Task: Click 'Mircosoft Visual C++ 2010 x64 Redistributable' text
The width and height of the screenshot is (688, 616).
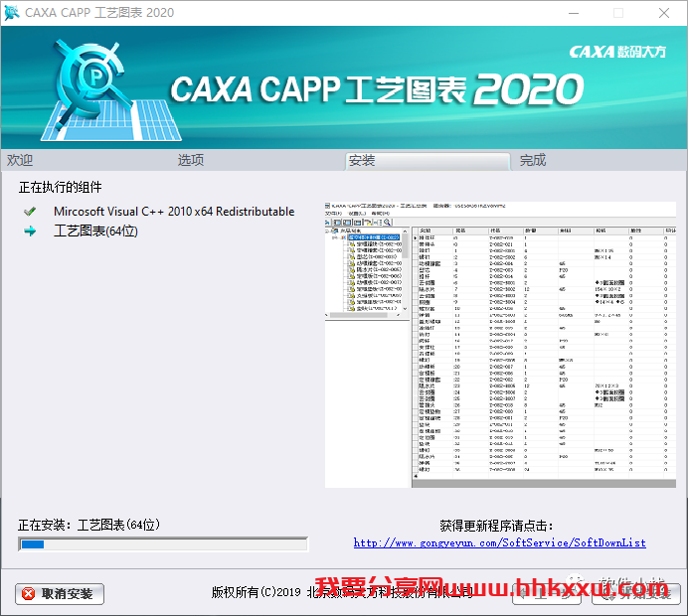Action: click(174, 212)
